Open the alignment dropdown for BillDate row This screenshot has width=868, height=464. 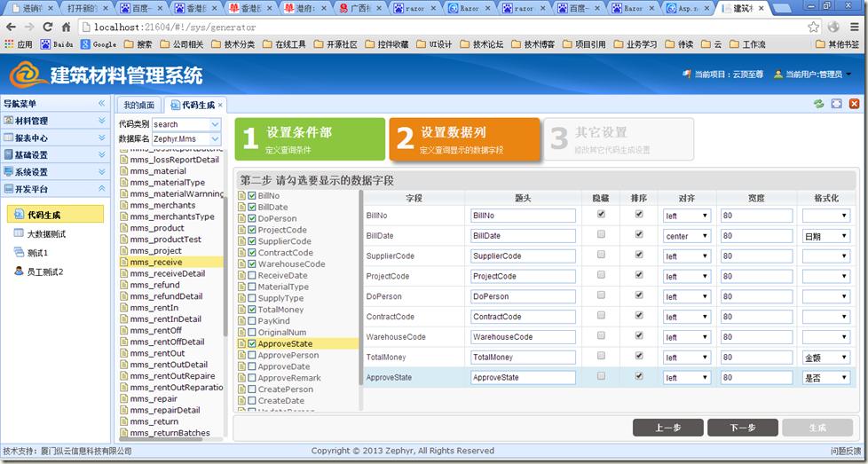(687, 236)
